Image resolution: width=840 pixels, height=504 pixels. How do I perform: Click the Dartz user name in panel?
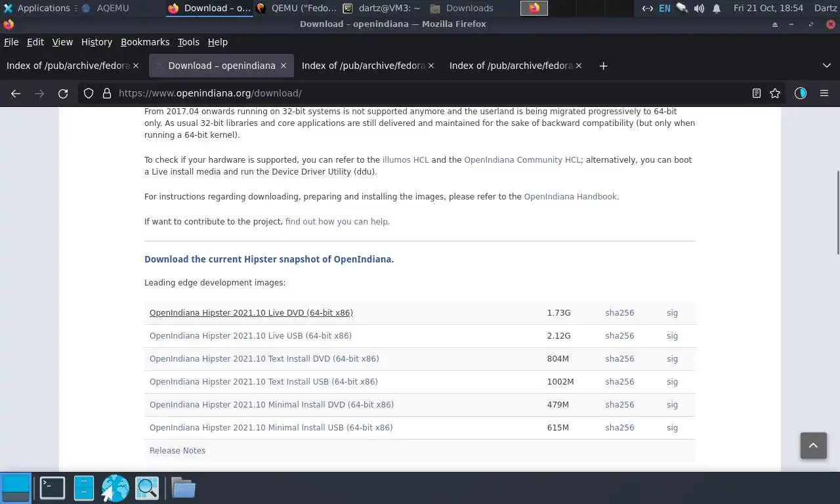[825, 8]
